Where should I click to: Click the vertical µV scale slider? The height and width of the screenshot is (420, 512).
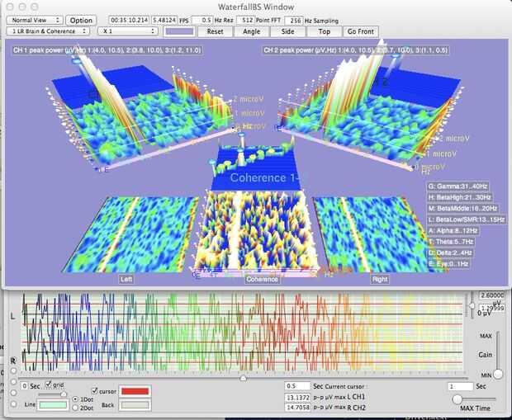coord(472,305)
